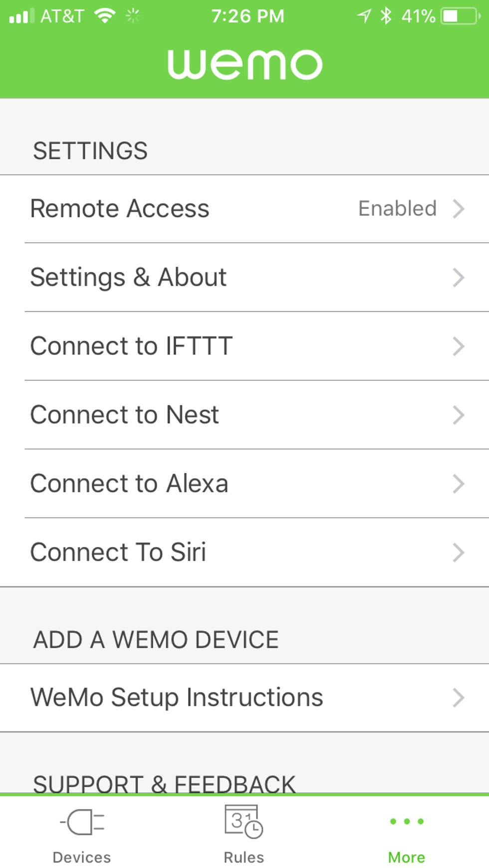The image size is (489, 868).
Task: Open Settings & About
Action: [128, 277]
